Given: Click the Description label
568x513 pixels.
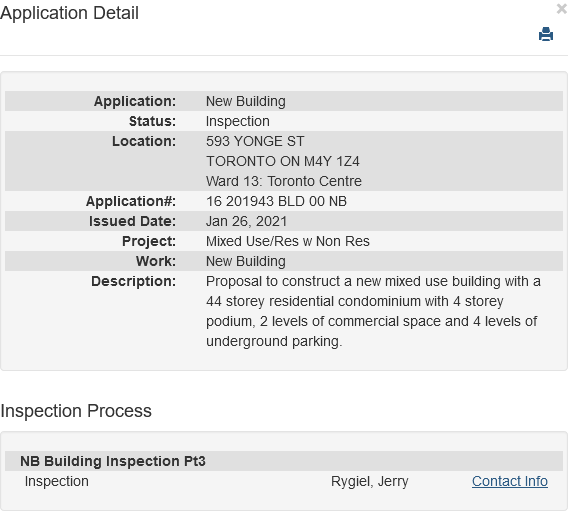Looking at the screenshot, I should 133,281.
